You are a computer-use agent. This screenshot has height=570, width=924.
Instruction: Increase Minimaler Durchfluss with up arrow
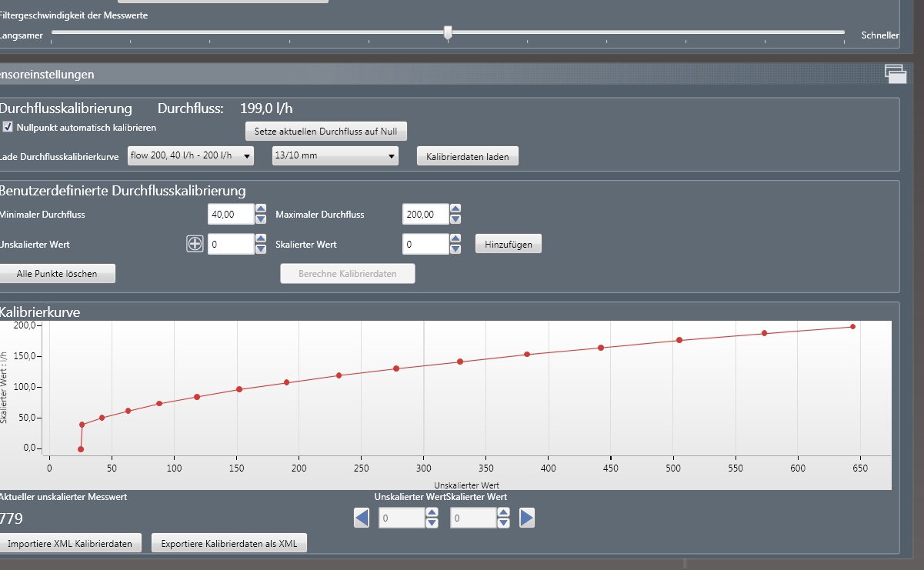[261, 208]
